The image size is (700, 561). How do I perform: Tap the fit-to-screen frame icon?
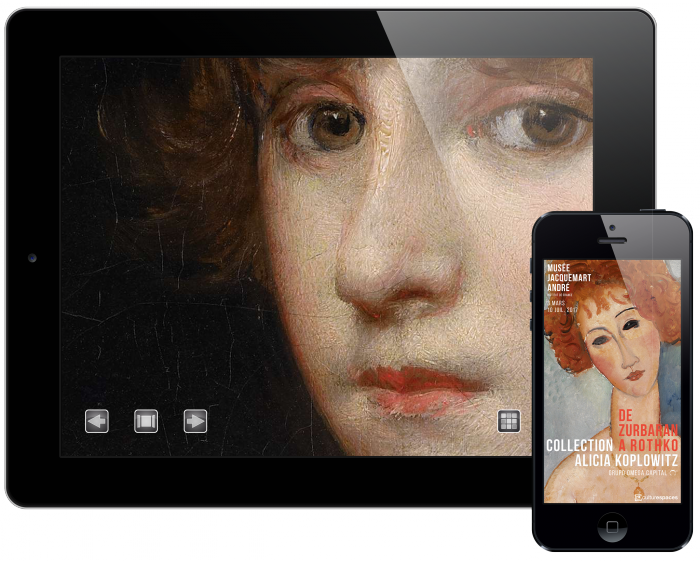[x=146, y=421]
